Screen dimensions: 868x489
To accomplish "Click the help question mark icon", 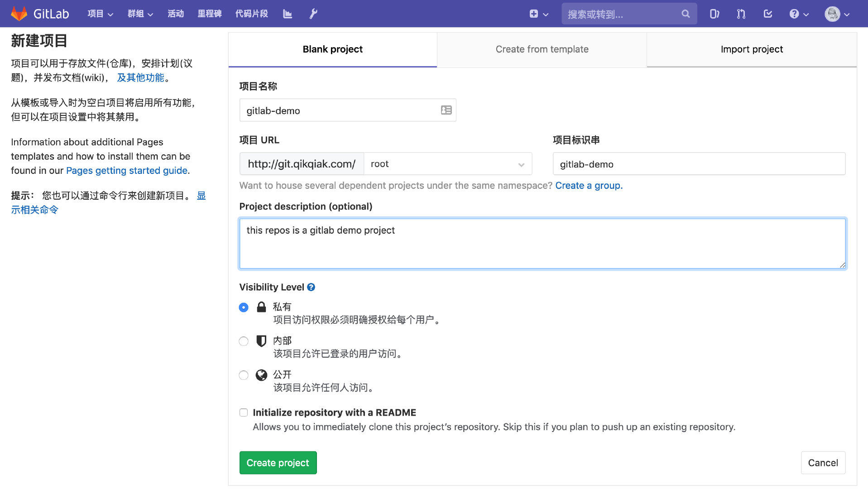I will tap(794, 14).
